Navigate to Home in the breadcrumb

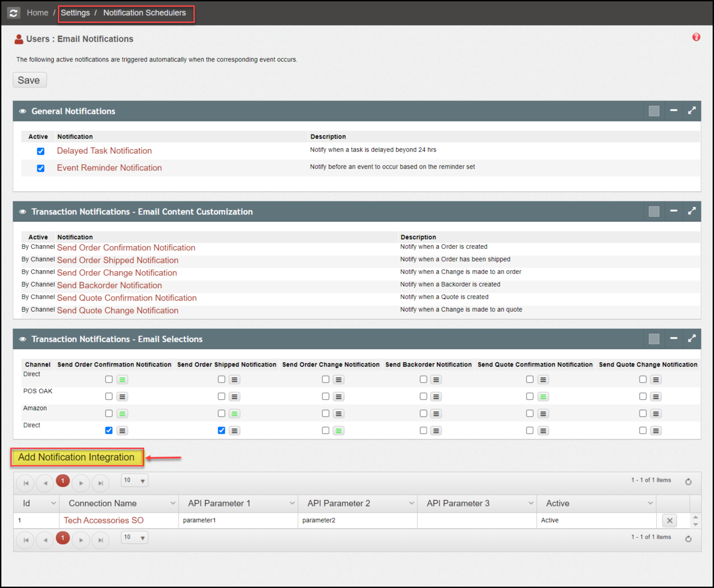pyautogui.click(x=37, y=13)
